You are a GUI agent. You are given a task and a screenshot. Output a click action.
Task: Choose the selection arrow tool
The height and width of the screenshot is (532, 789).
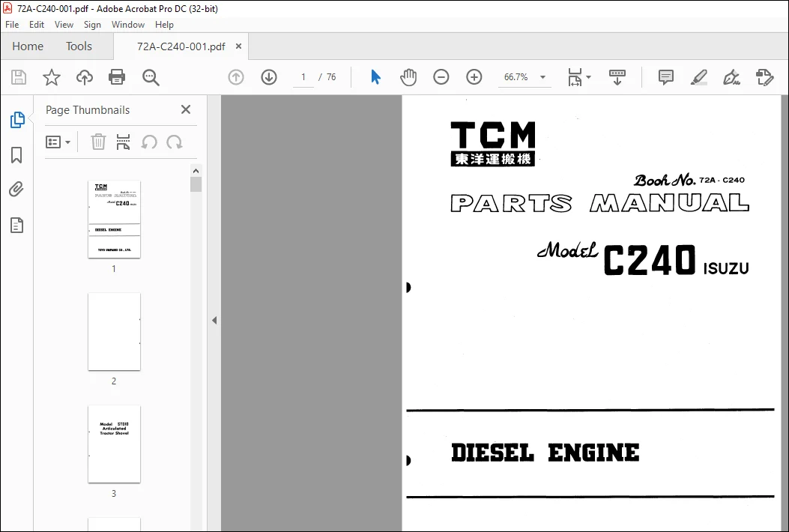pyautogui.click(x=376, y=77)
